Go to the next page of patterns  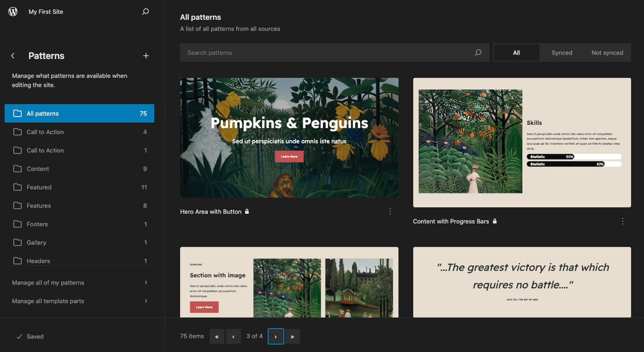(x=276, y=336)
